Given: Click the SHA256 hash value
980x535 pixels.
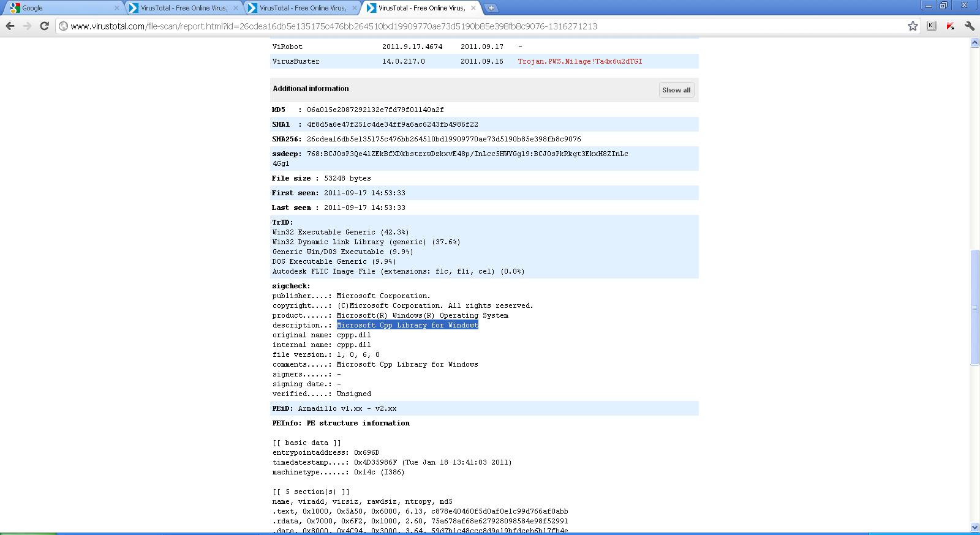Looking at the screenshot, I should click(443, 139).
